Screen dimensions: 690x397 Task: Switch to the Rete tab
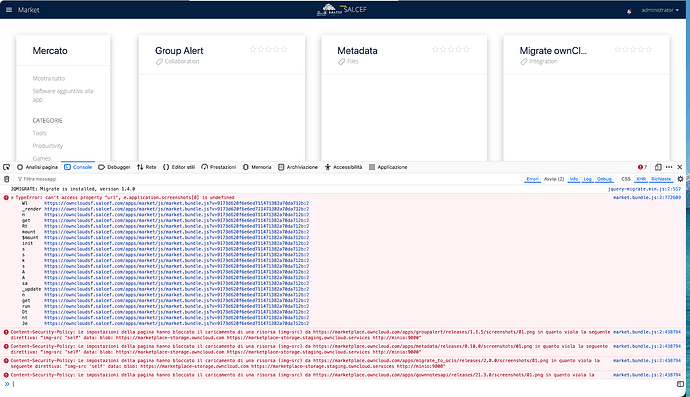pos(147,167)
